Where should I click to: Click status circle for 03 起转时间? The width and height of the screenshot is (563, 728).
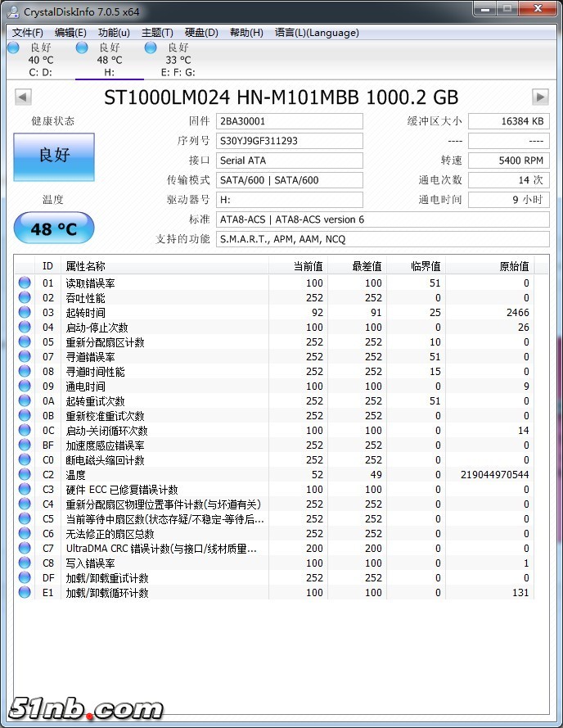(25, 312)
